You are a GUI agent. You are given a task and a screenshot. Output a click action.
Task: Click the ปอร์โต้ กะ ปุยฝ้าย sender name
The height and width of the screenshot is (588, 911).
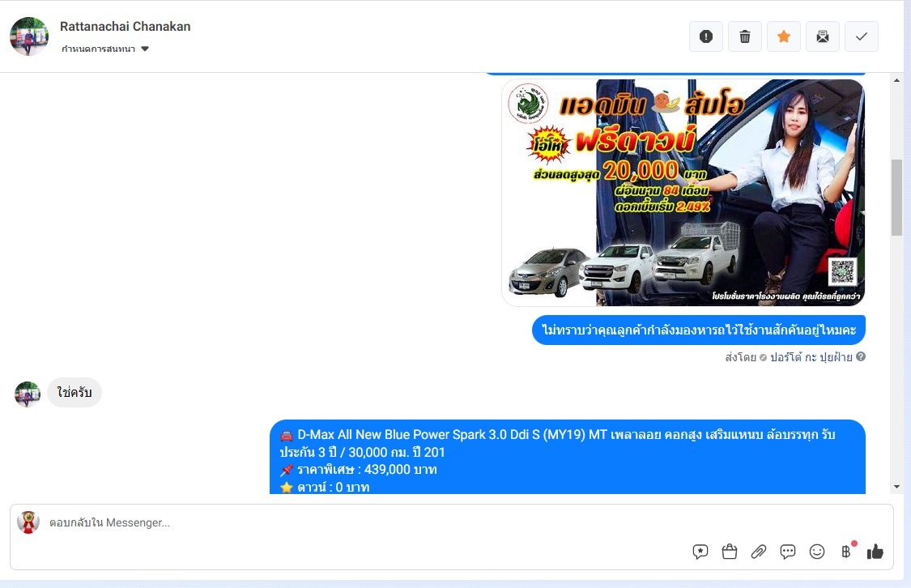pos(811,357)
